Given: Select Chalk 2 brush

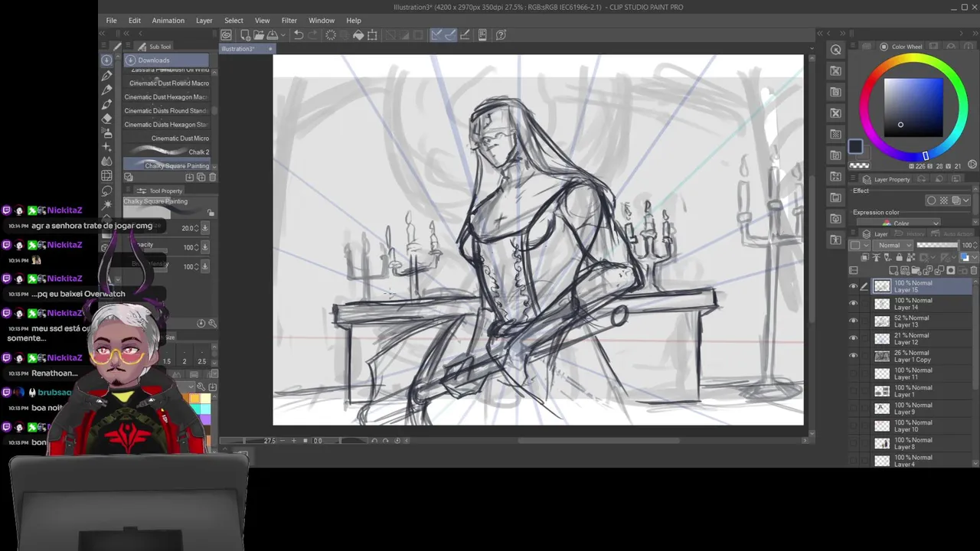Looking at the screenshot, I should 167,152.
